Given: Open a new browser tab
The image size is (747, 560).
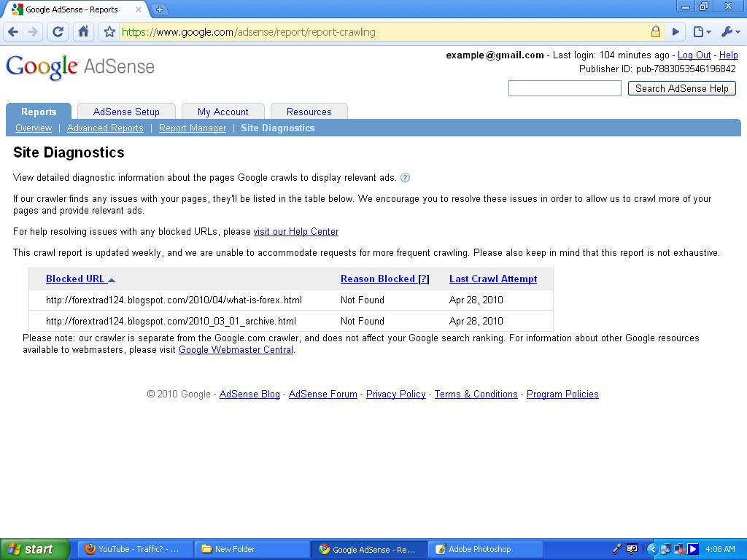Looking at the screenshot, I should [x=160, y=9].
